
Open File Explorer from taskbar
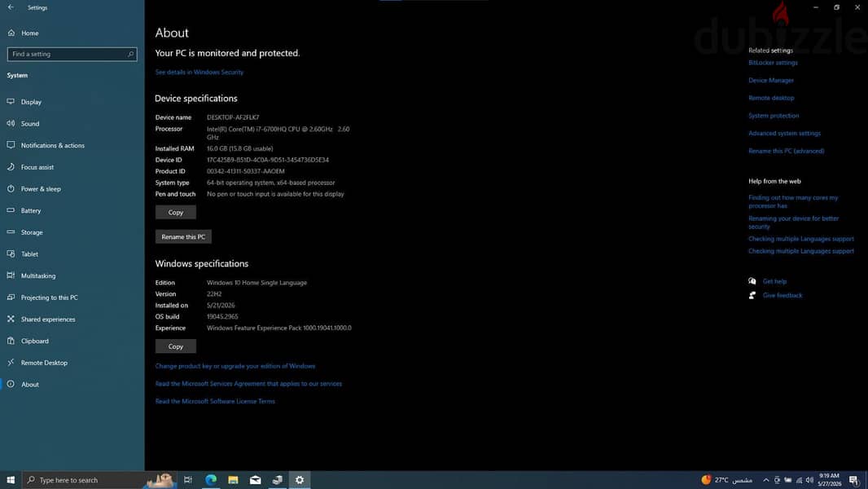click(233, 479)
